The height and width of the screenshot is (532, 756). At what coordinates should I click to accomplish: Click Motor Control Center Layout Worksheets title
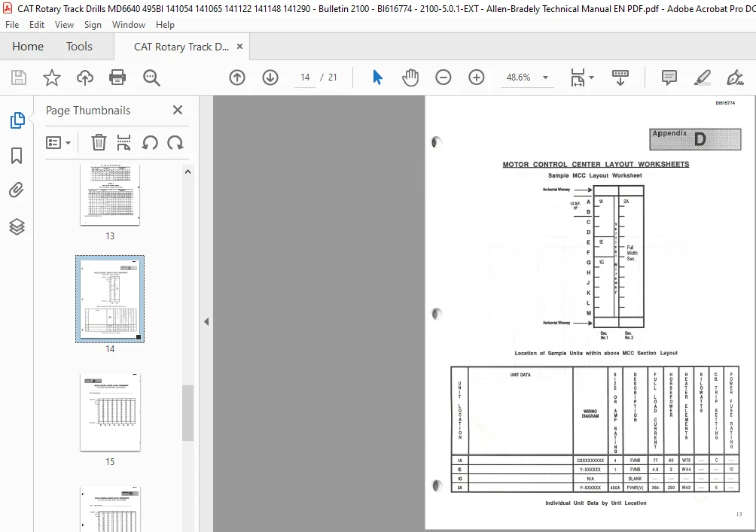[x=596, y=164]
